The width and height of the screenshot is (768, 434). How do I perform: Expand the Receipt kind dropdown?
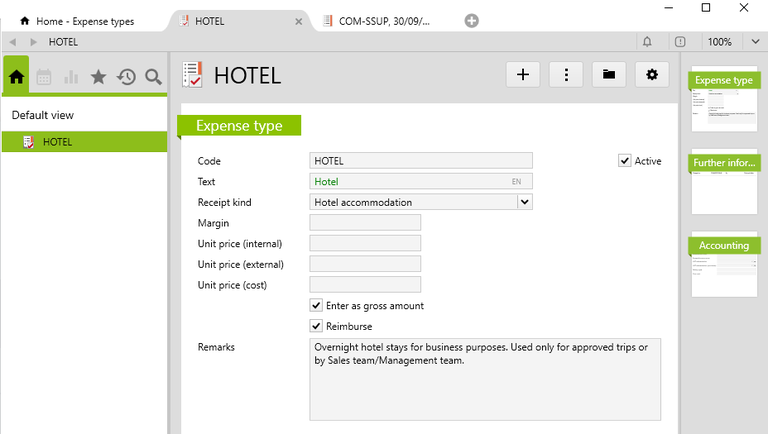[x=524, y=202]
